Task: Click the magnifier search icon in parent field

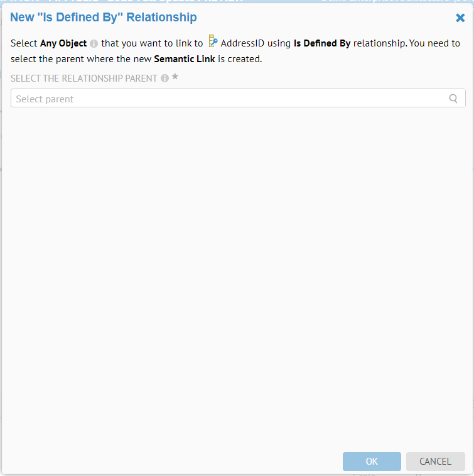Action: coord(453,99)
